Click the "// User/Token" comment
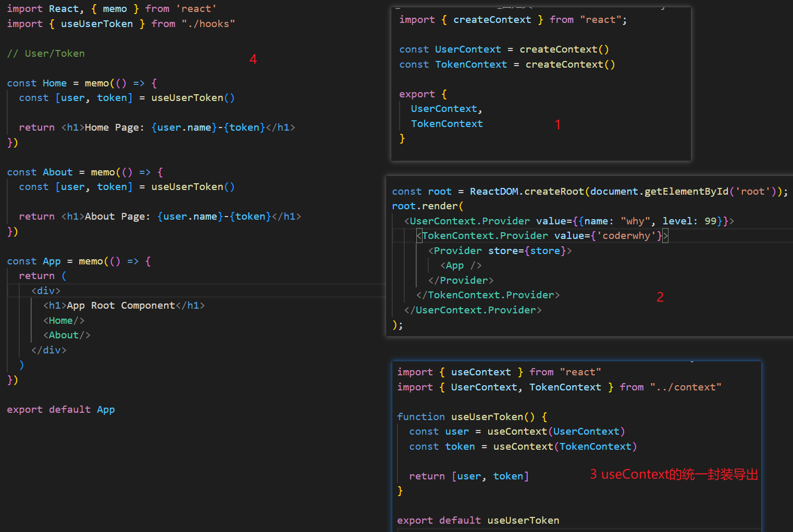Image resolution: width=793 pixels, height=532 pixels. [x=46, y=54]
